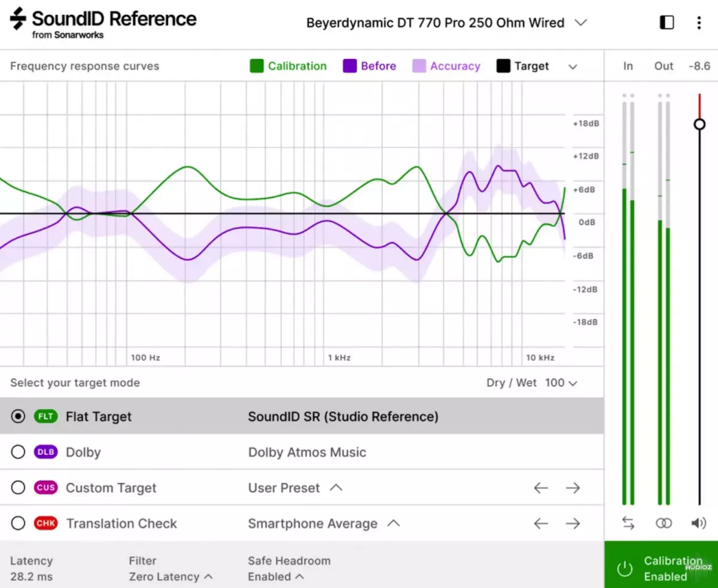Disable calibration with Calibration Enabled button
Screen dimensions: 718x588
click(x=661, y=565)
